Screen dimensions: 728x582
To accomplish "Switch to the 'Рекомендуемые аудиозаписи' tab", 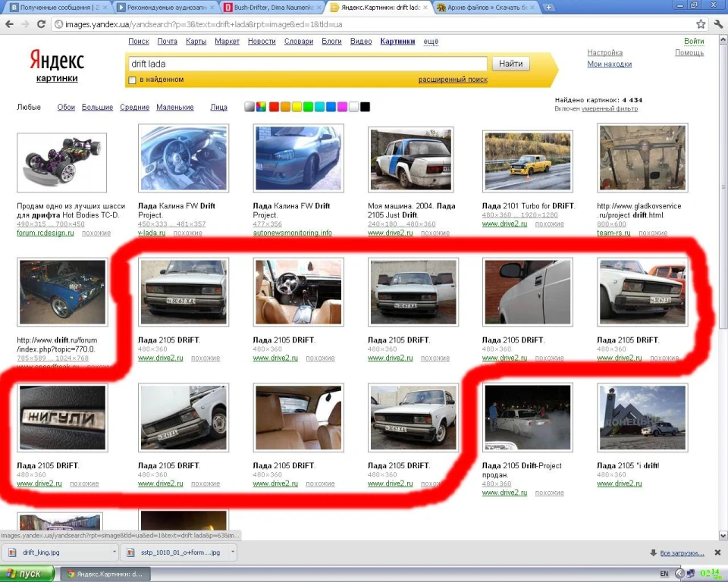I will 166,8.
